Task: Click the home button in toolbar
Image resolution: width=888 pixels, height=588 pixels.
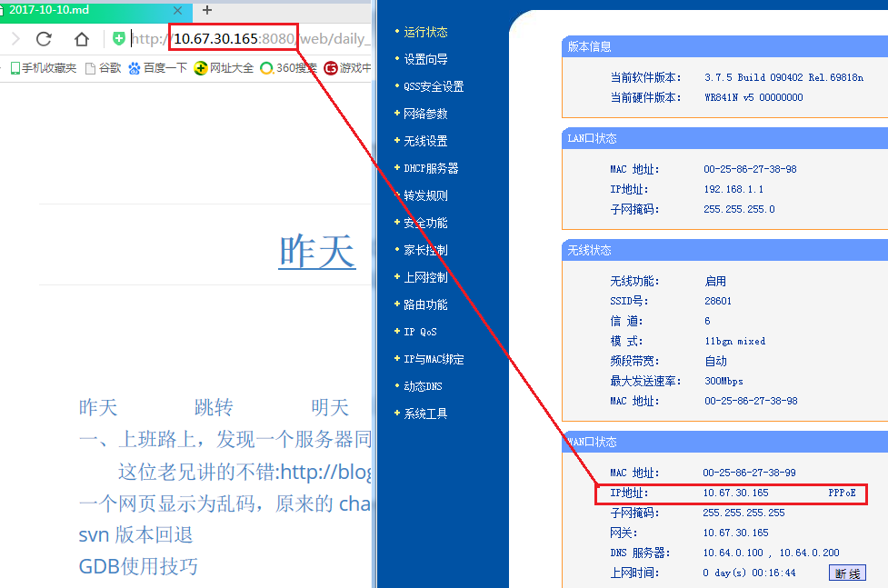Action: (x=82, y=38)
